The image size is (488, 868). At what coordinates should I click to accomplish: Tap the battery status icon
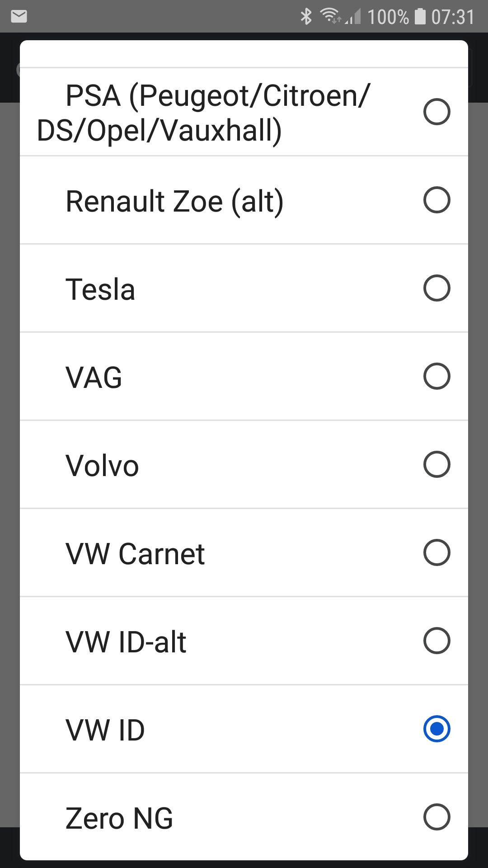click(420, 17)
